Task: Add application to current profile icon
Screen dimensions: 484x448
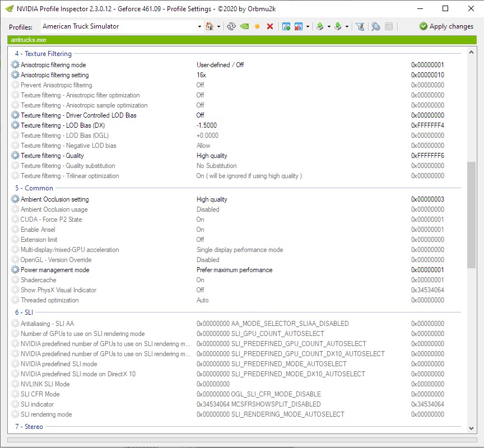Action: click(x=286, y=26)
